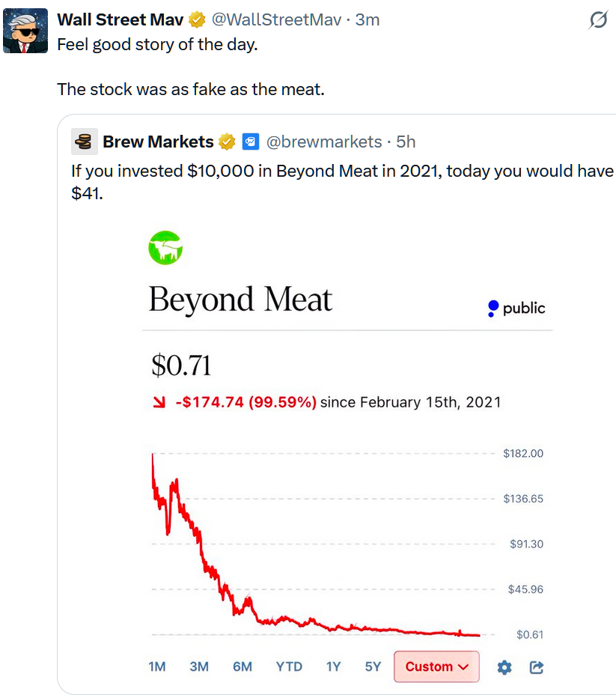Image resolution: width=616 pixels, height=695 pixels.
Task: Open the @WallStreetMav handle link
Action: [x=277, y=19]
